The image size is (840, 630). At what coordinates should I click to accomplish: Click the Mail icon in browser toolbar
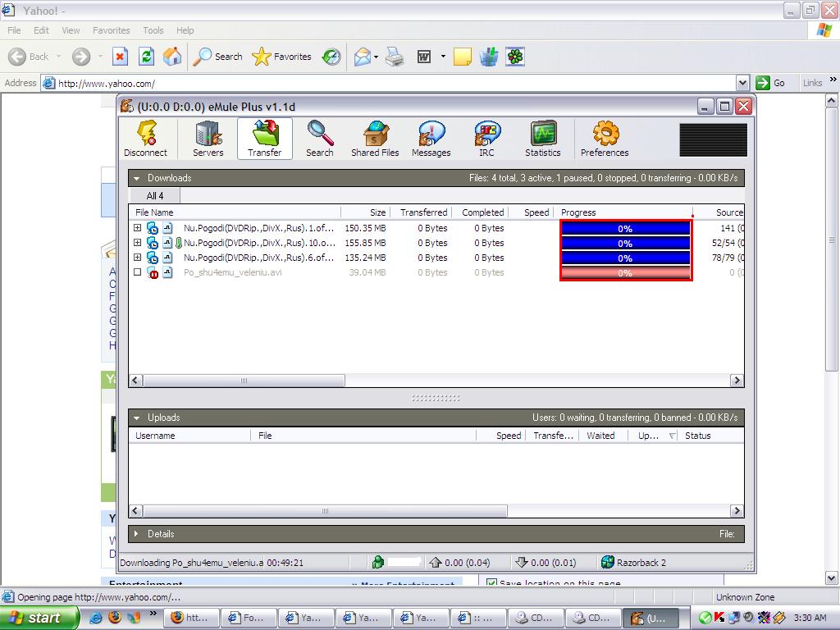coord(362,57)
